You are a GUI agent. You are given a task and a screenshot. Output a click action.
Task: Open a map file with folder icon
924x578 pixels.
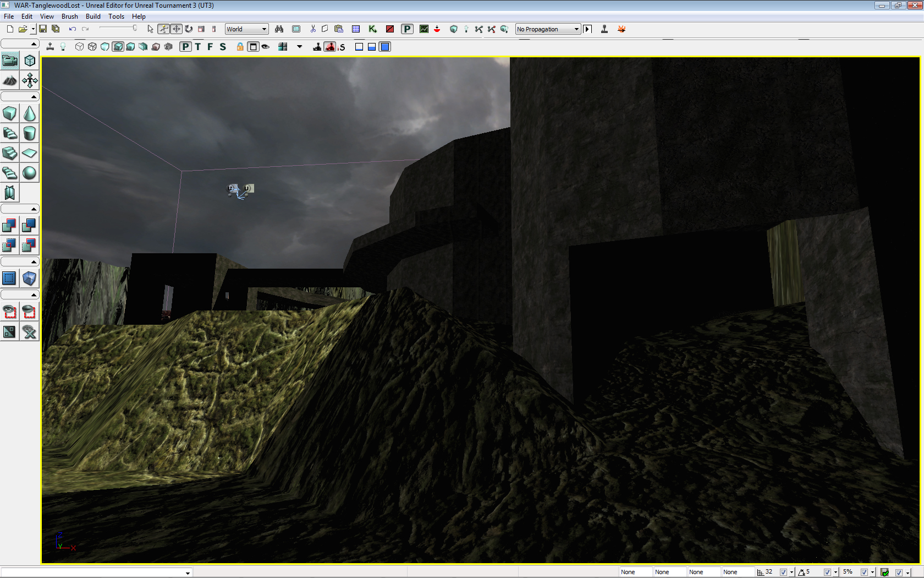coord(23,29)
